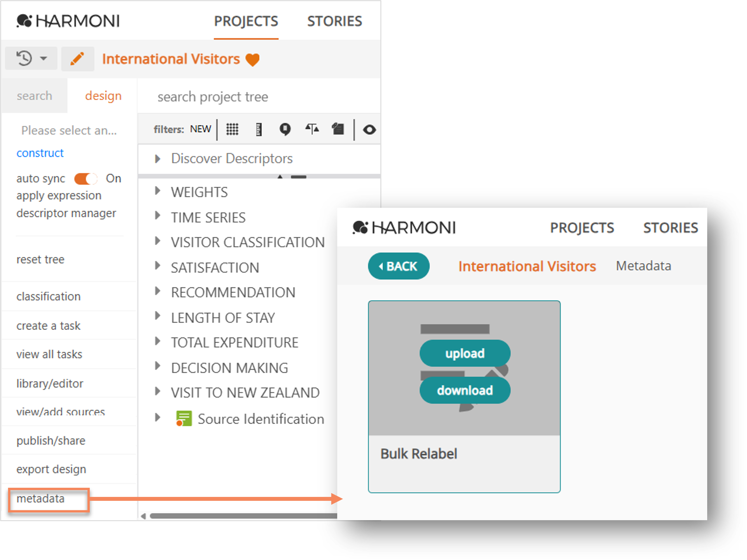Screen dimensions: 747x560
Task: Click the upload button on Bulk Relabel
Action: (465, 353)
